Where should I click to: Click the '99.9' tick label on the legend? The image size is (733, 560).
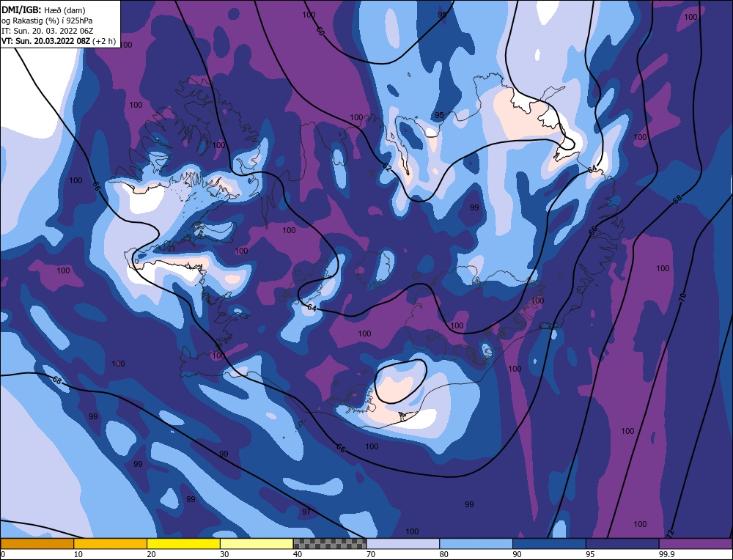pyautogui.click(x=666, y=554)
